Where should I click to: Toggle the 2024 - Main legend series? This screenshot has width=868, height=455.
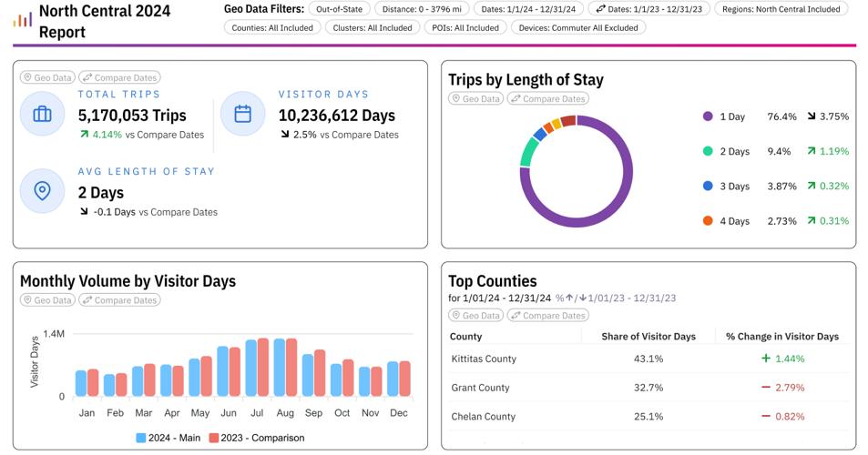168,438
